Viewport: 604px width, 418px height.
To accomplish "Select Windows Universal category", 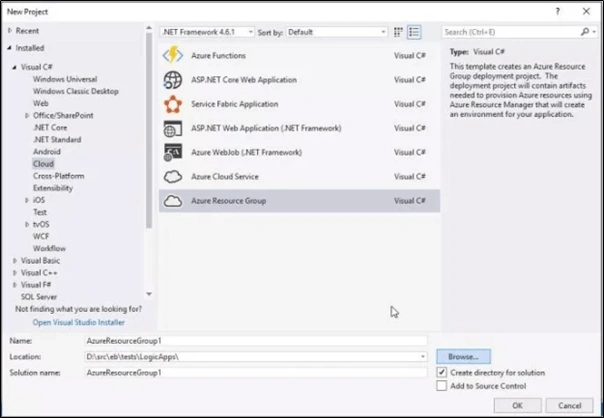I will coord(65,79).
